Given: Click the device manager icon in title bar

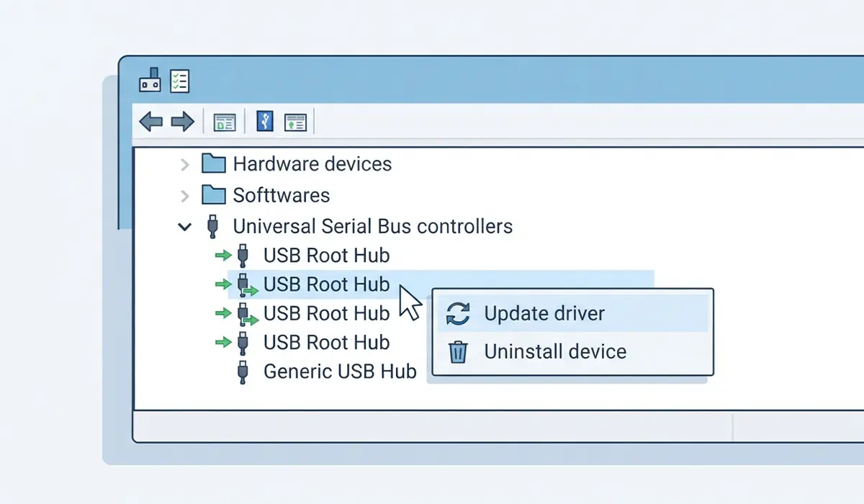Looking at the screenshot, I should coord(149,80).
